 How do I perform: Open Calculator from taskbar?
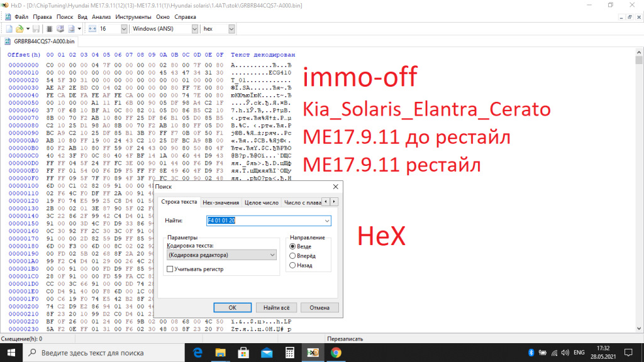pyautogui.click(x=289, y=353)
